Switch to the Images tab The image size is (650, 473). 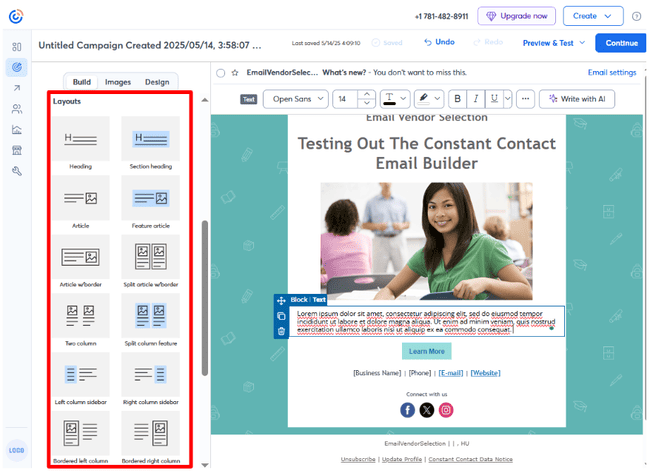[x=118, y=82]
